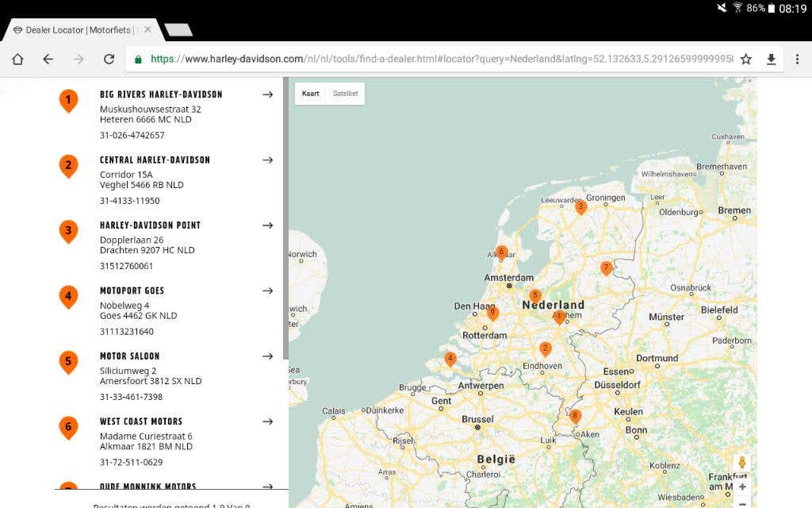Viewport: 812px width, 508px height.
Task: Call Big Rivers number 31-026-4742657
Action: click(x=132, y=135)
